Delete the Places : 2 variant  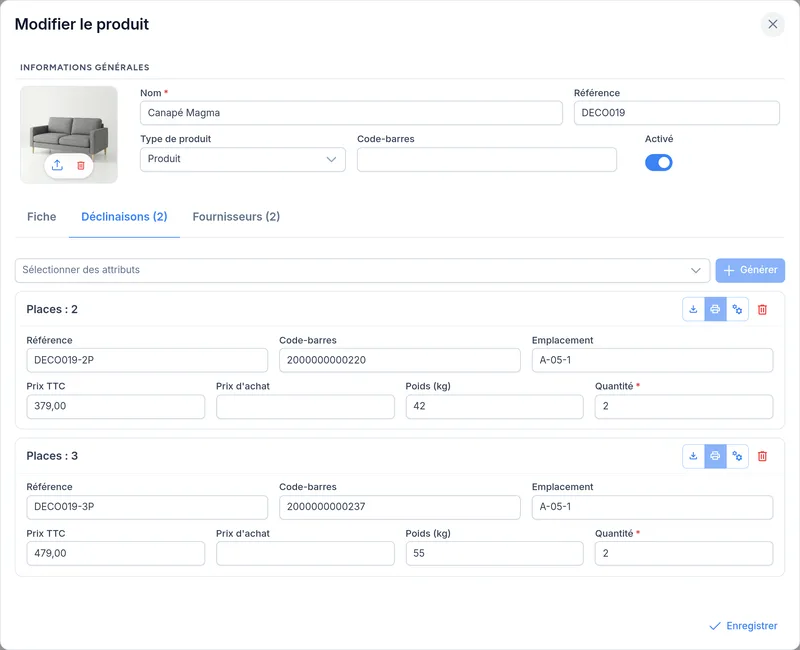point(762,310)
